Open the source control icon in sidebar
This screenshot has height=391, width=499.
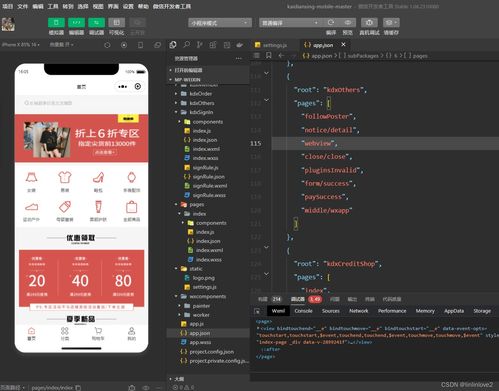coord(200,45)
